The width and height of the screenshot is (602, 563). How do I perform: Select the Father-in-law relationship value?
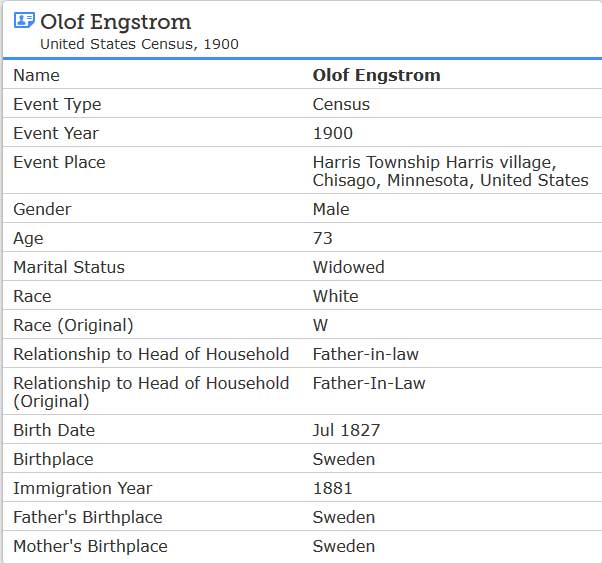click(366, 354)
